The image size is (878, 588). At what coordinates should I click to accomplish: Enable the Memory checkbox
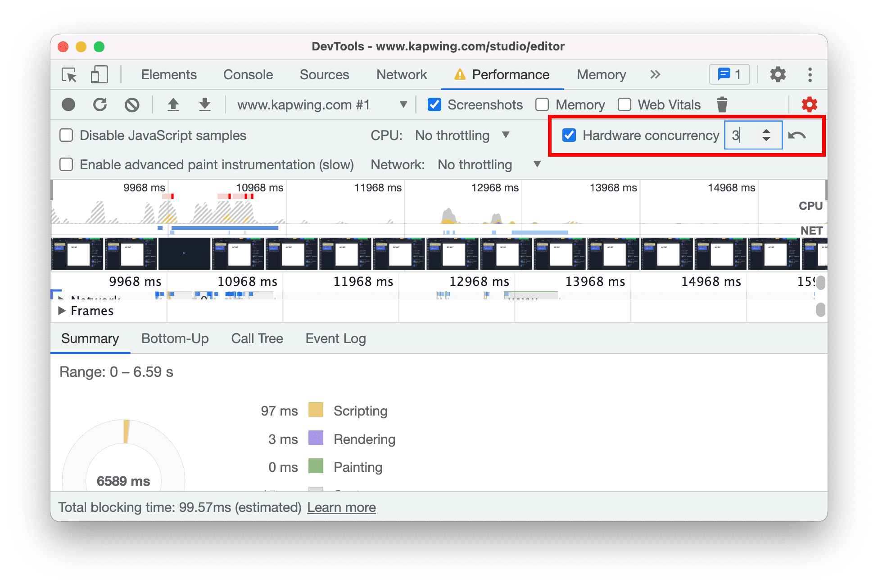545,103
